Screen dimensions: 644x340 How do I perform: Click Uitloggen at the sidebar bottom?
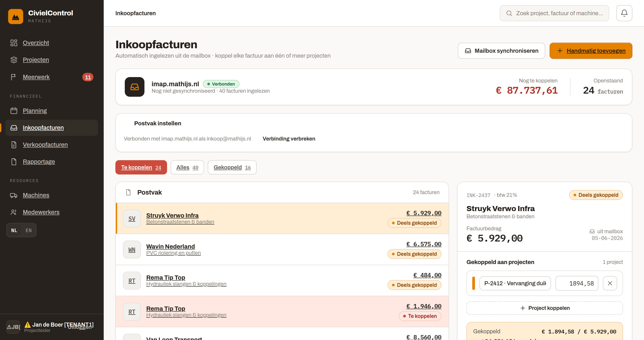point(80,327)
